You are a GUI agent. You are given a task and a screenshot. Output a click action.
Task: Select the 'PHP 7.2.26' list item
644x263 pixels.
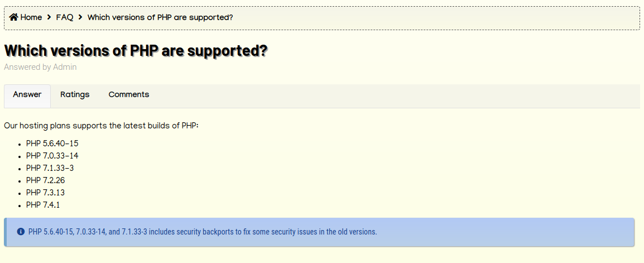tap(45, 180)
